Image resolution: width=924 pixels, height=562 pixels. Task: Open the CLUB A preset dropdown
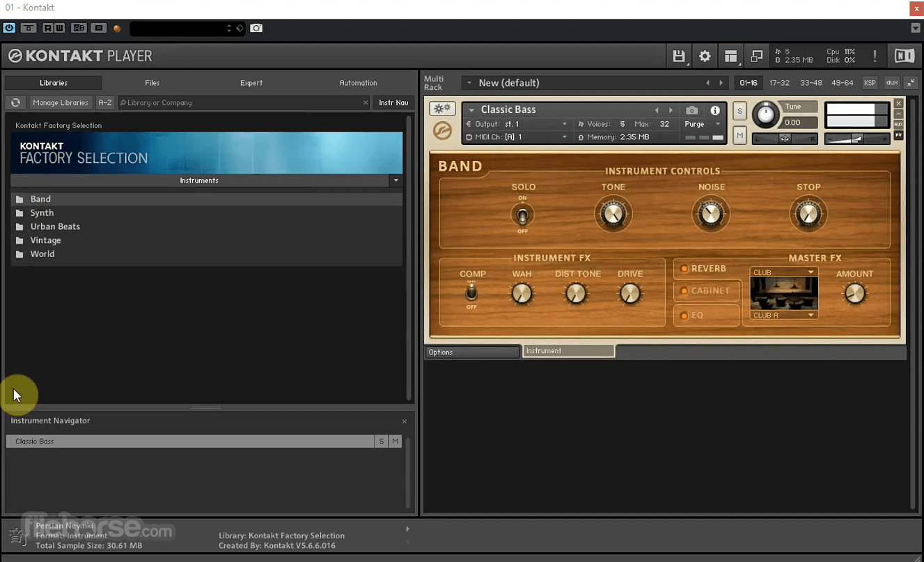(783, 315)
